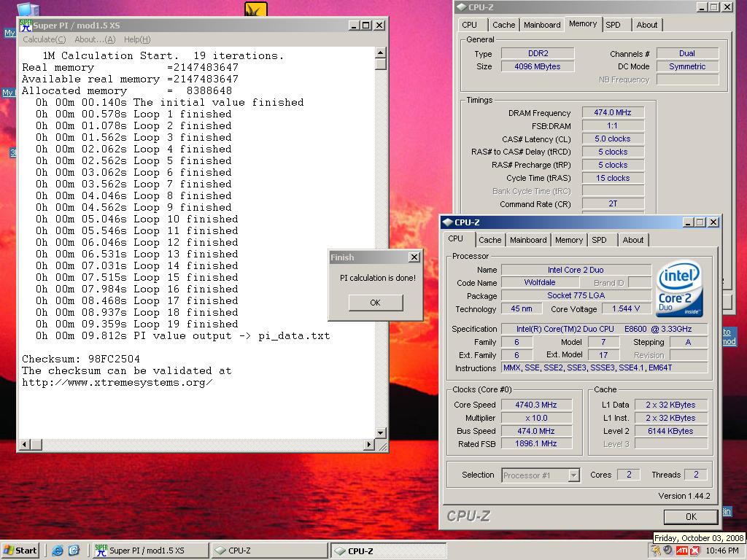The height and width of the screenshot is (560, 747).
Task: Activate second CPU-Z taskbar button
Action: point(389,551)
